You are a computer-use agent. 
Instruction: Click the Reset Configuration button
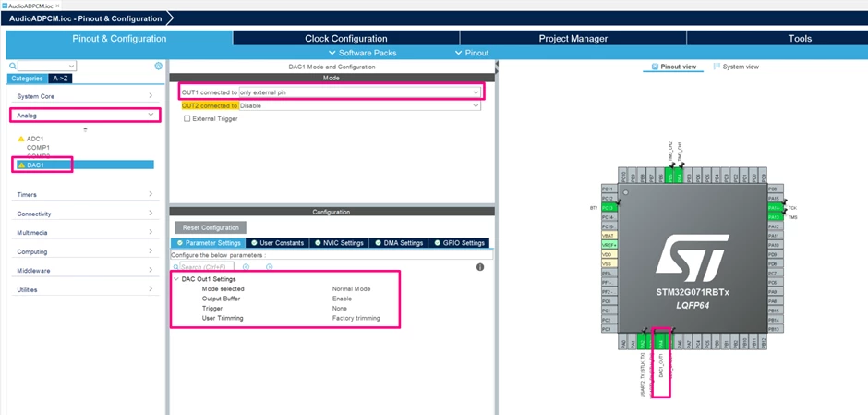click(x=211, y=227)
